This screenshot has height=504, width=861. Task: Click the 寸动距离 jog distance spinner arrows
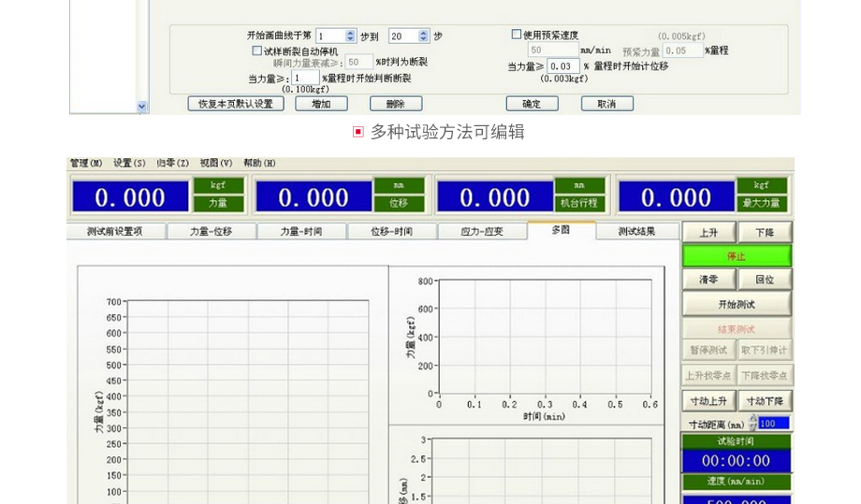(x=752, y=424)
